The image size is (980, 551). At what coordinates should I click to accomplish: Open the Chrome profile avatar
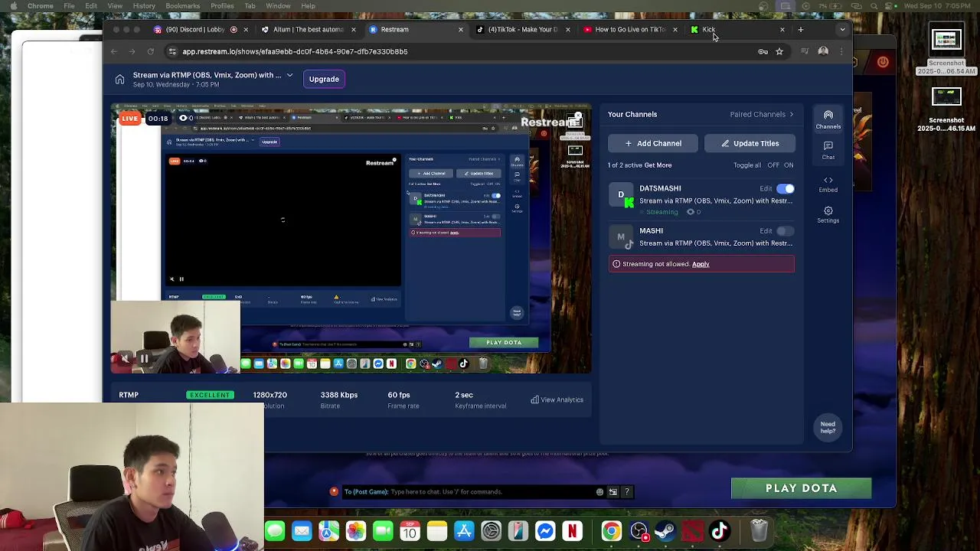pyautogui.click(x=823, y=51)
